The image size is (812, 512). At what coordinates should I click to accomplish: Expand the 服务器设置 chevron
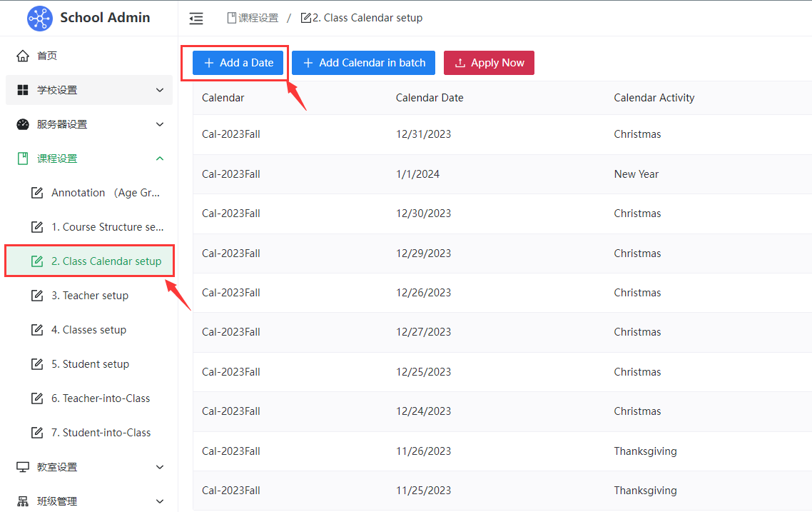tap(160, 124)
